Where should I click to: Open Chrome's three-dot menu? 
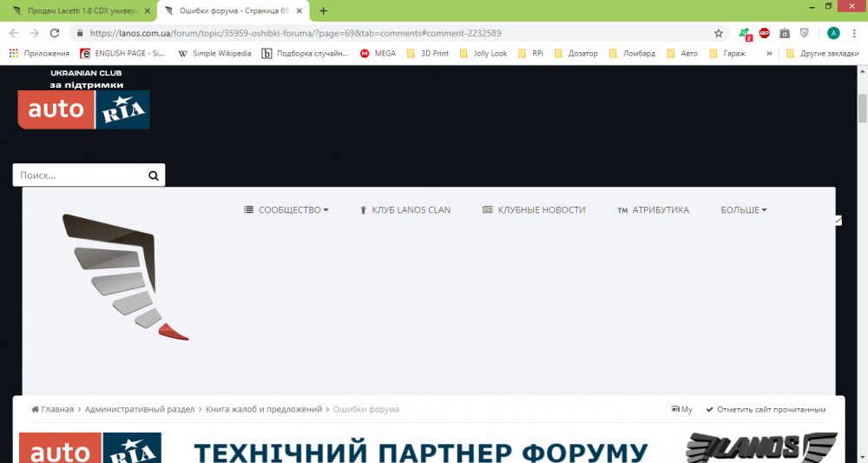[855, 33]
